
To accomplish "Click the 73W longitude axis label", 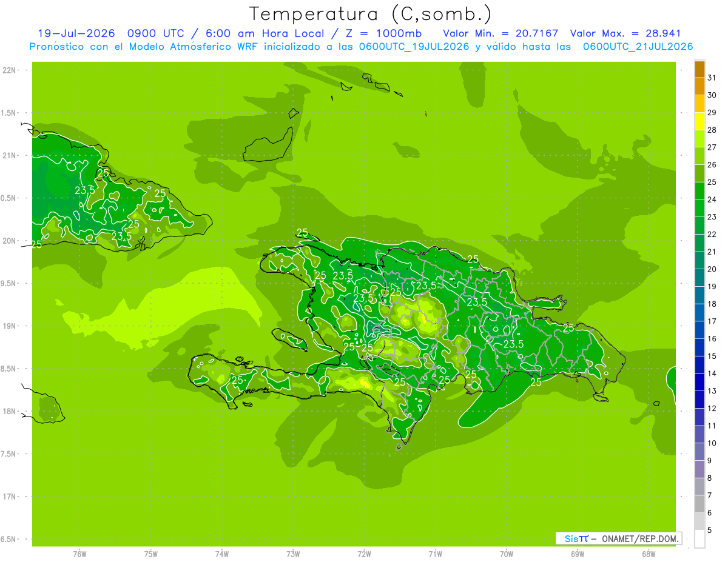I will (293, 554).
